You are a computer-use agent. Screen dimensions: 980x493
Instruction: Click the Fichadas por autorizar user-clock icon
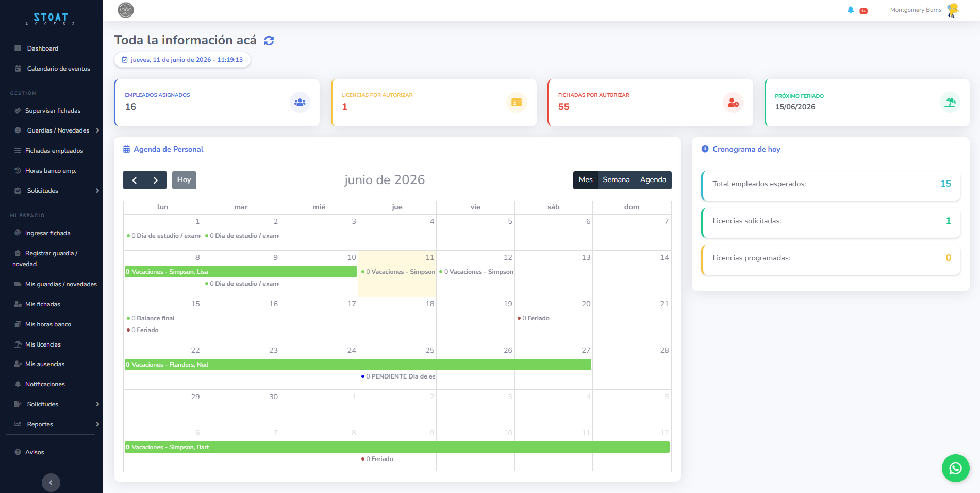[733, 103]
